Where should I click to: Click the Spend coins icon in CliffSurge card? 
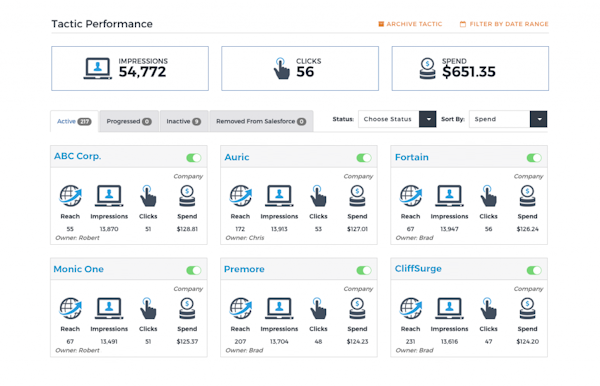click(527, 308)
